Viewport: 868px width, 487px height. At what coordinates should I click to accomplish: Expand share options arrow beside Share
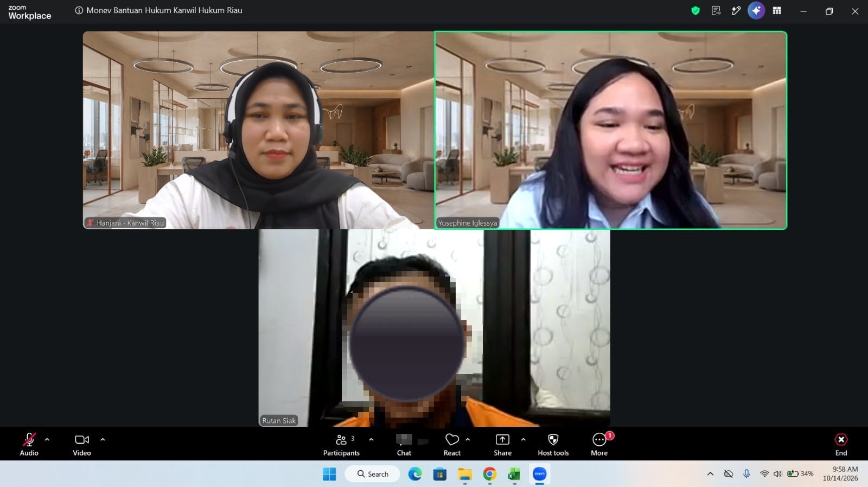coord(523,439)
